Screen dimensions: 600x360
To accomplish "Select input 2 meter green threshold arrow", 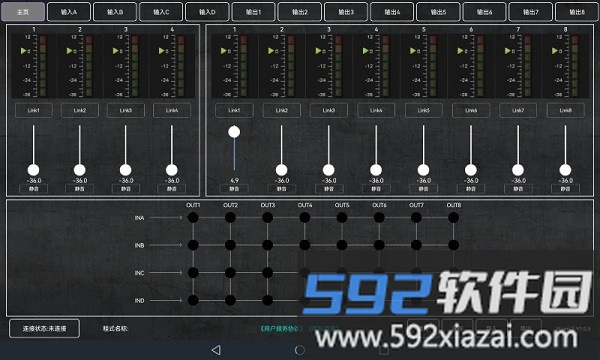I will coord(70,50).
